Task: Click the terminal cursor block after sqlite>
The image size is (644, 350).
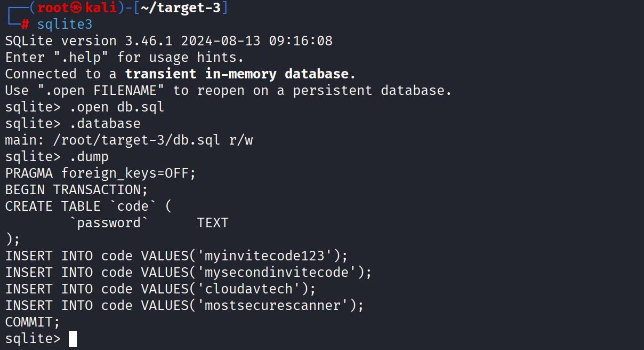Action: click(73, 339)
